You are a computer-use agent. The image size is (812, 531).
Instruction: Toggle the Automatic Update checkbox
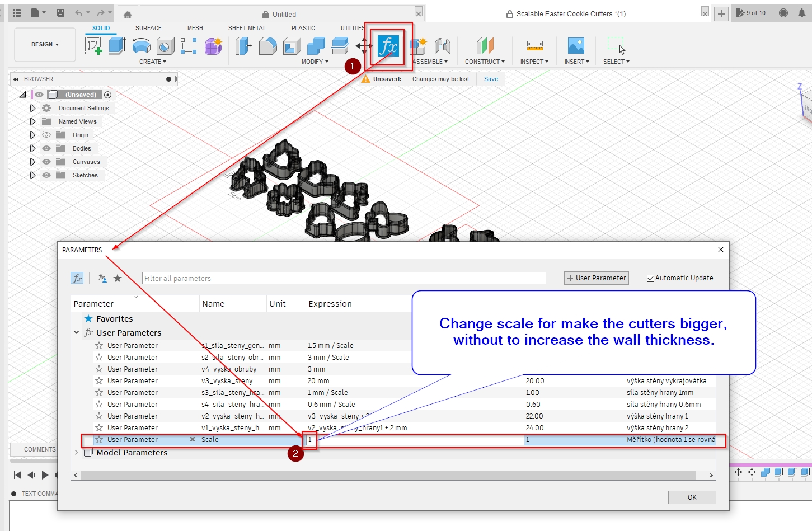(650, 278)
